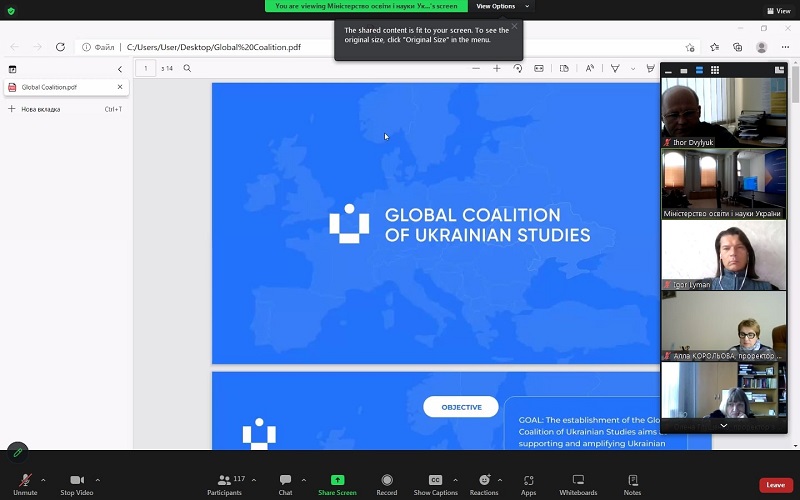The height and width of the screenshot is (500, 800).
Task: Open PDF search magnifier
Action: pos(187,68)
